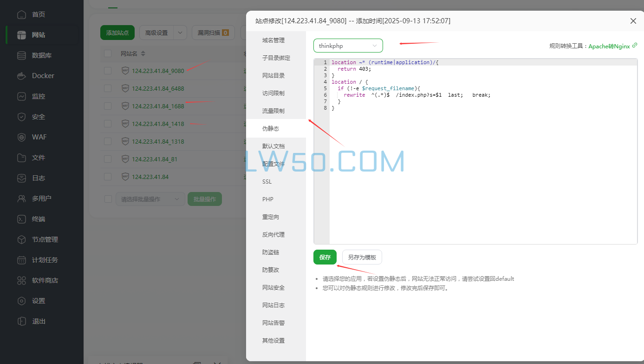Open the 反向代理 reverse proxy tab
Image resolution: width=644 pixels, height=364 pixels.
pos(274,234)
